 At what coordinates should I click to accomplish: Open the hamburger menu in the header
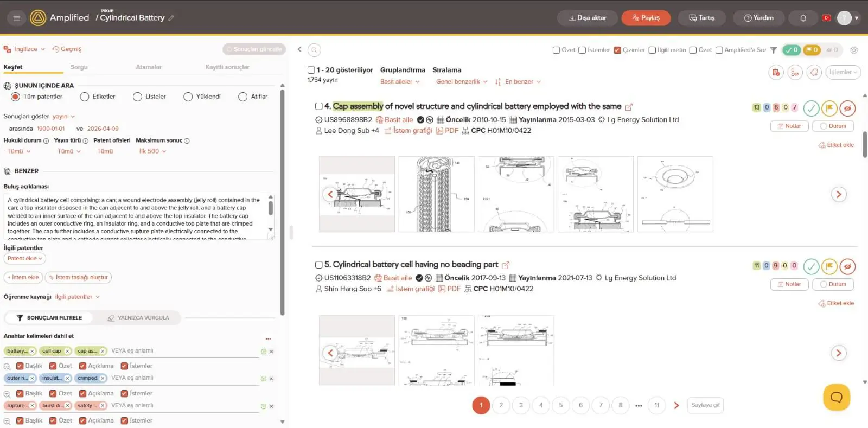(x=16, y=18)
